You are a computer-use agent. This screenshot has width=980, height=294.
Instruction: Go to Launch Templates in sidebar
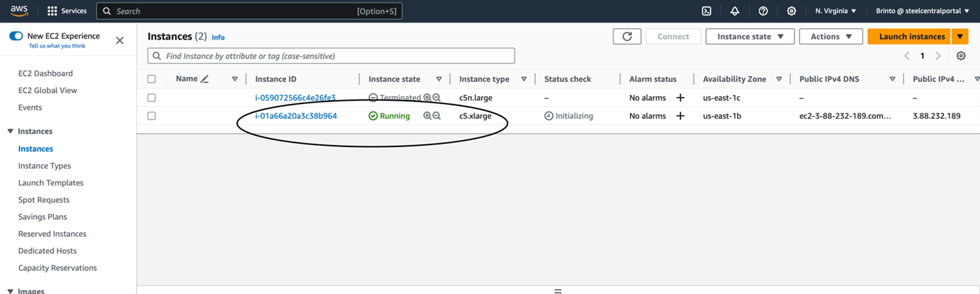point(51,183)
